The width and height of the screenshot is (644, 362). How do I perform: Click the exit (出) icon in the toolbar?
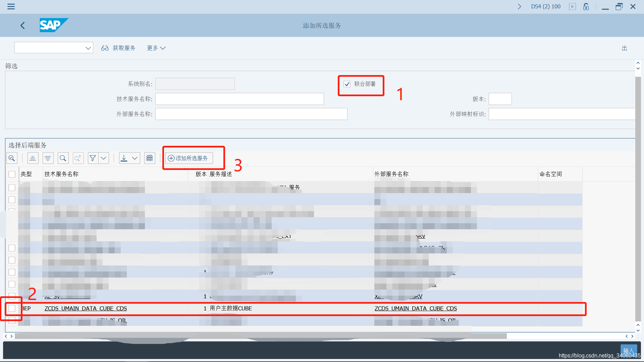(624, 48)
